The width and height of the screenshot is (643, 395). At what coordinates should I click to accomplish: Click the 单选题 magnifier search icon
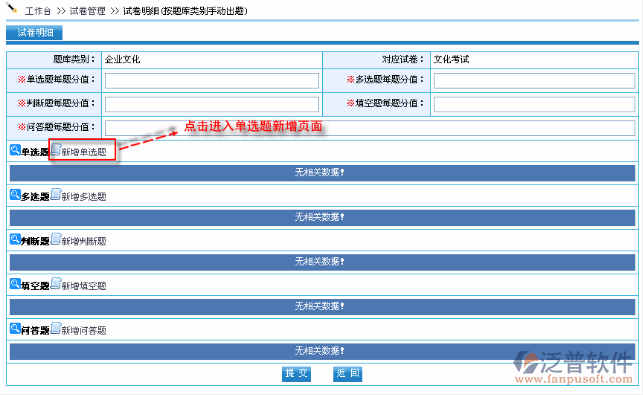click(15, 150)
